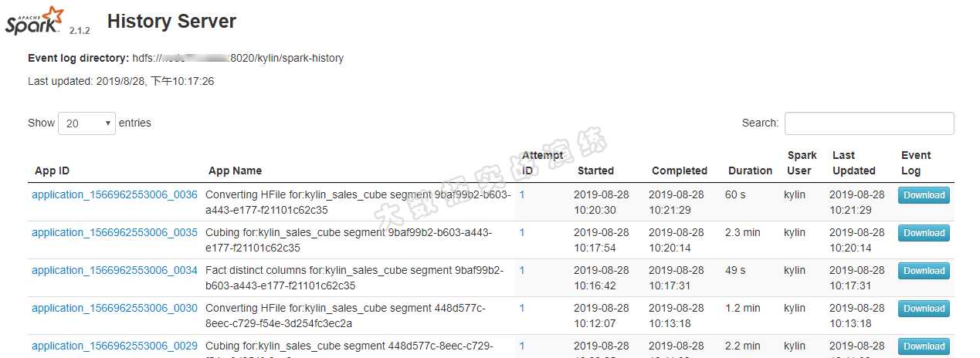Open application_1566962553006_0029 link
Image resolution: width=980 pixels, height=358 pixels.
click(114, 346)
